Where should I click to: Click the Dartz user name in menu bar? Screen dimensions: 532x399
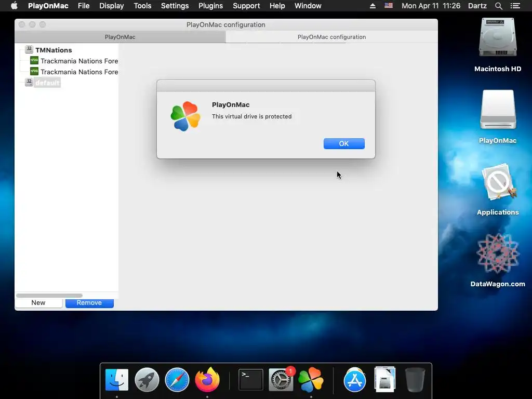pos(477,6)
